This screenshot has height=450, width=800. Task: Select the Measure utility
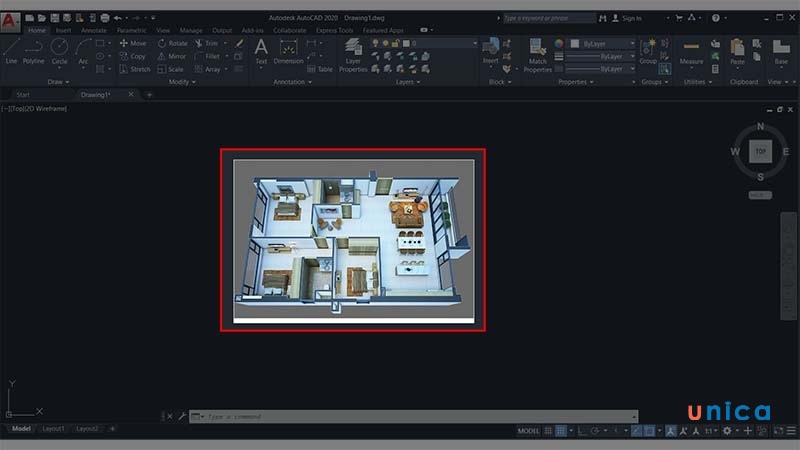(691, 50)
